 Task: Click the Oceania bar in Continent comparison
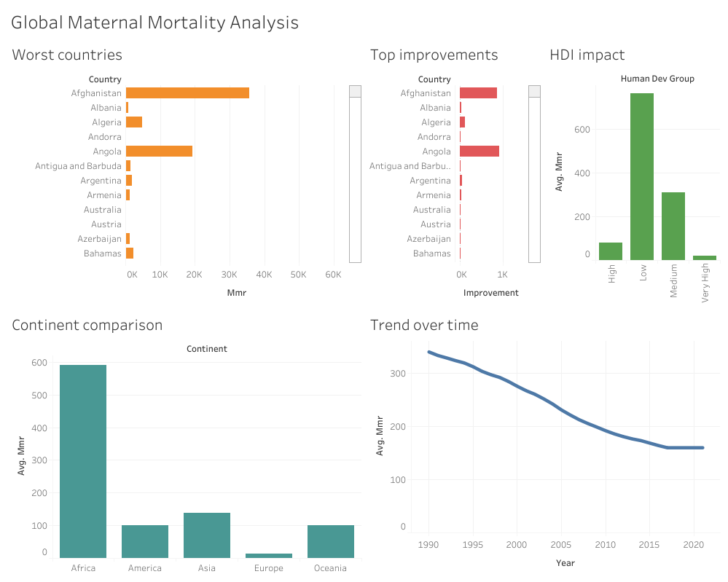331,542
